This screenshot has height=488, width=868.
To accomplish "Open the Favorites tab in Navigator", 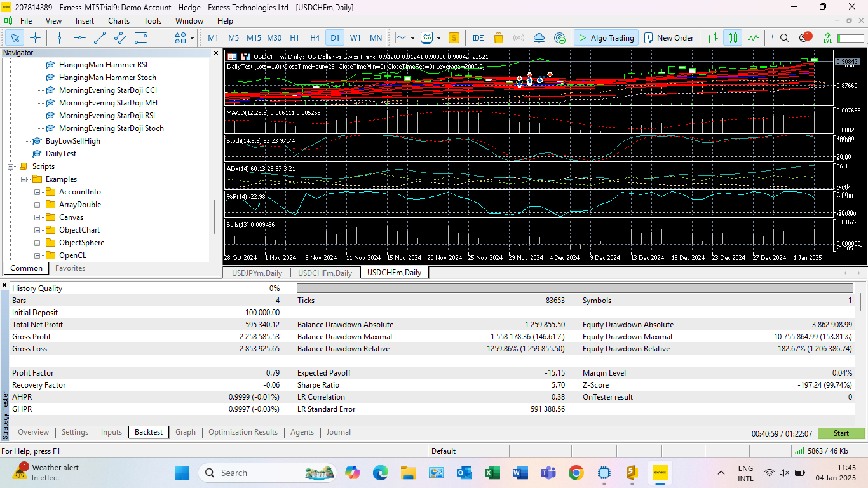I will coord(70,268).
